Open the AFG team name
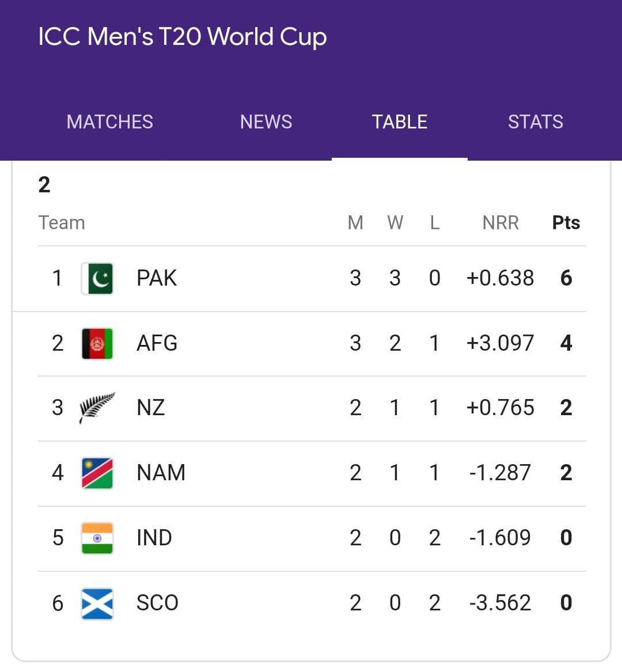 [157, 343]
